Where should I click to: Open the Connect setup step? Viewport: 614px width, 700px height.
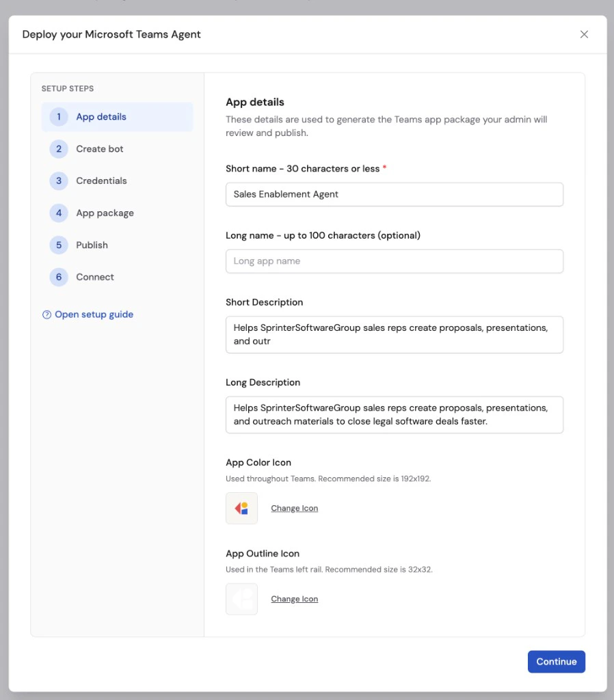click(x=117, y=278)
